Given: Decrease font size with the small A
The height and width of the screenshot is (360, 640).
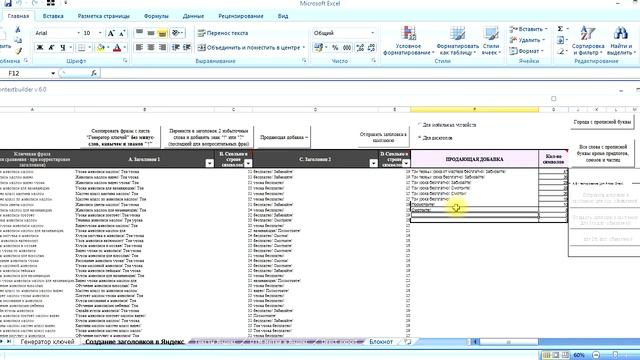Looking at the screenshot, I should 122,33.
